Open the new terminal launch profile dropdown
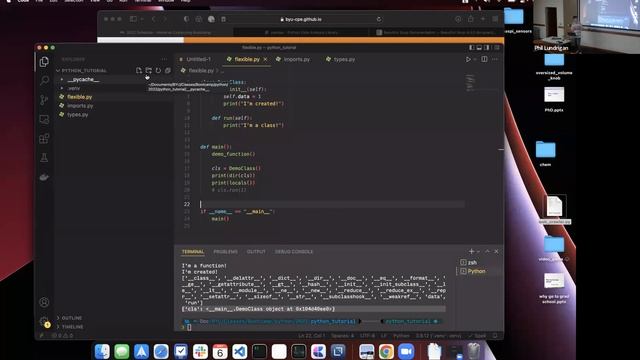640x360 pixels. point(478,251)
